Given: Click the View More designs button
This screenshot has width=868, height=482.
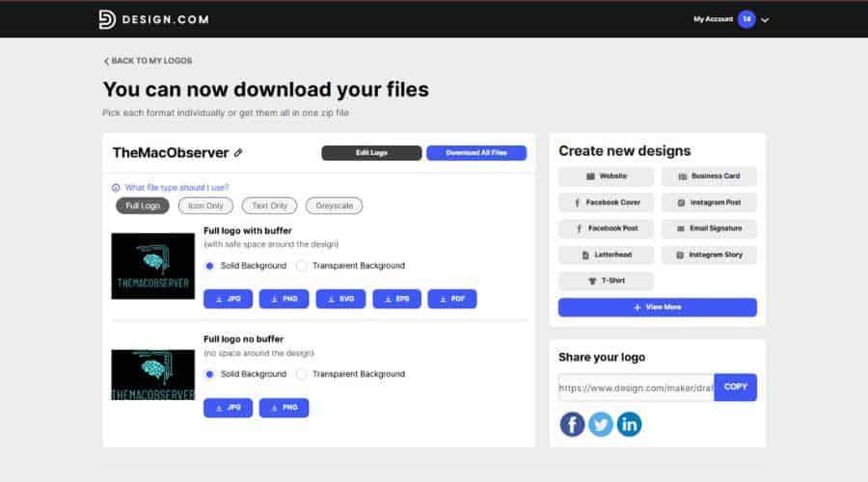Looking at the screenshot, I should coord(658,308).
